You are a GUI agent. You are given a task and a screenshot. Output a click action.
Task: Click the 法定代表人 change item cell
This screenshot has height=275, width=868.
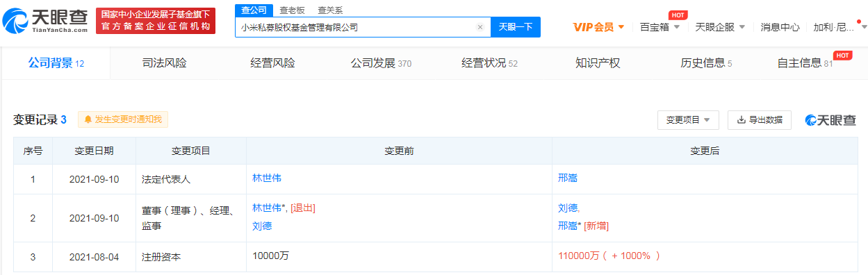[191, 178]
